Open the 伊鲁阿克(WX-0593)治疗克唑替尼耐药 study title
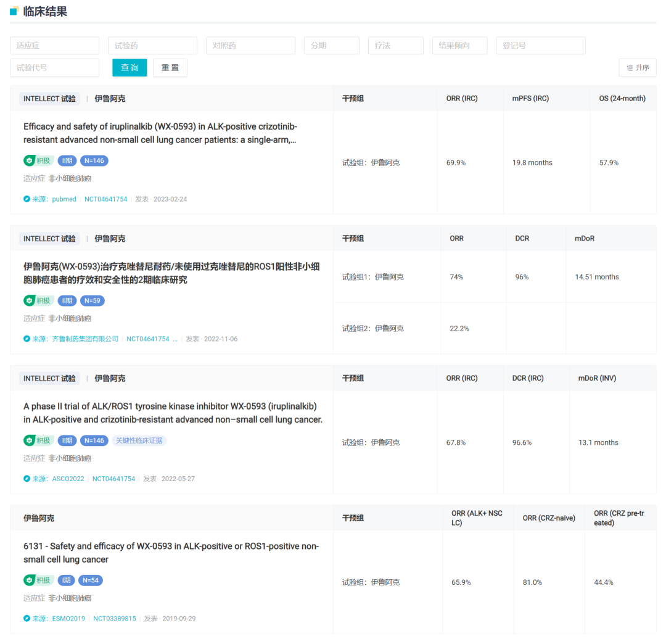The height and width of the screenshot is (644, 666). click(171, 273)
